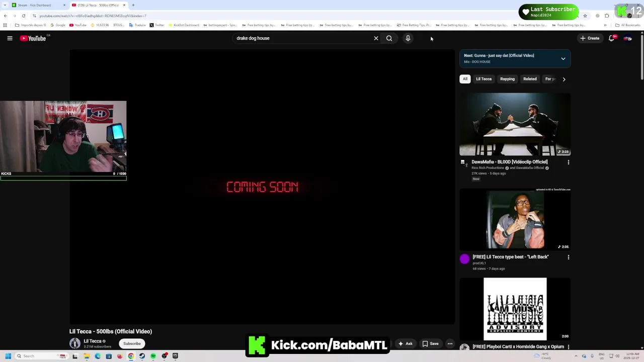This screenshot has height=362, width=644.
Task: Open YouTube notifications bell
Action: click(x=611, y=38)
